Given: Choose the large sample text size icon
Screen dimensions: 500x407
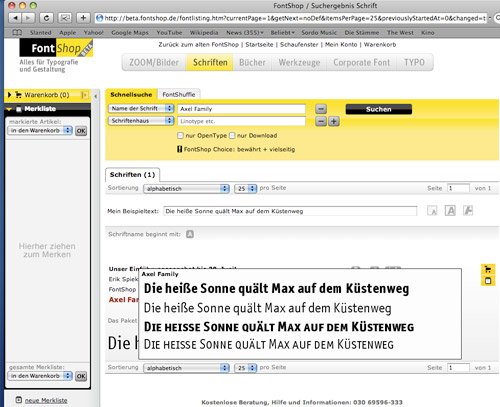Looking at the screenshot, I should coord(468,210).
